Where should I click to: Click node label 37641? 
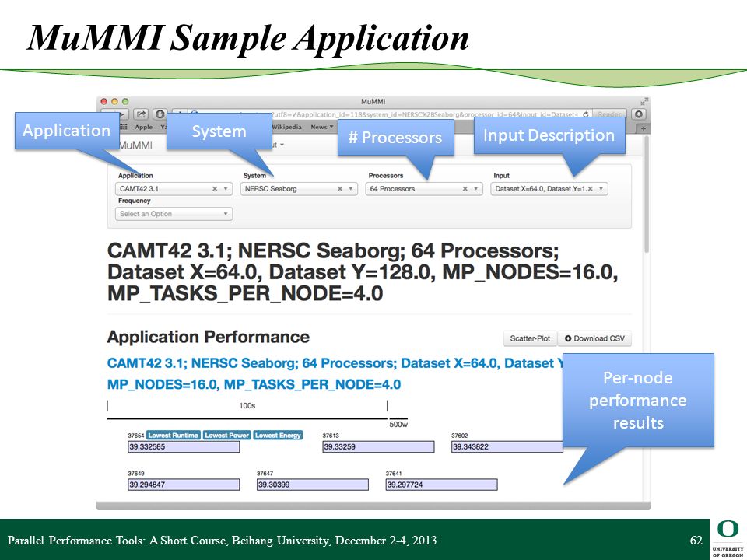coord(394,474)
